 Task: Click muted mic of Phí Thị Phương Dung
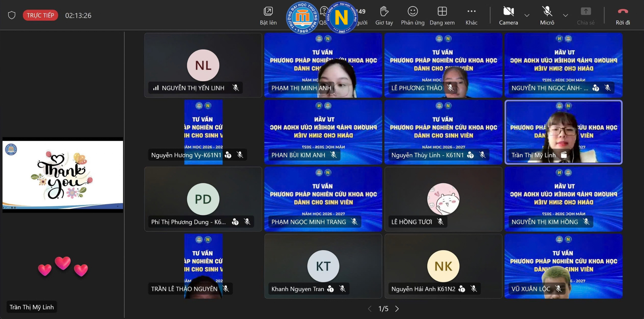coord(247,222)
